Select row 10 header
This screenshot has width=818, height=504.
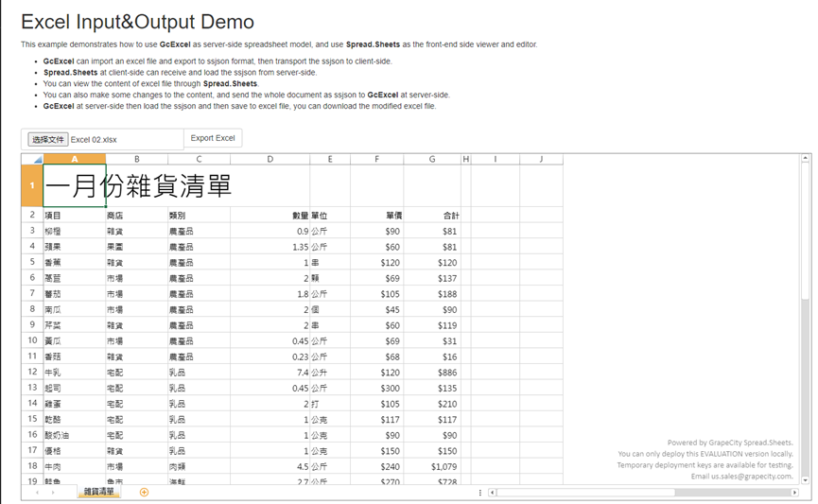click(x=32, y=340)
